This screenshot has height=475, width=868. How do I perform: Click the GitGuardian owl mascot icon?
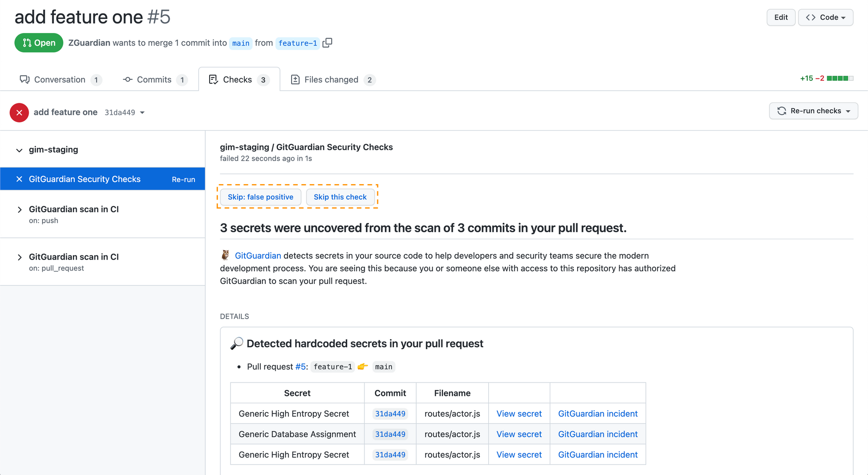pos(225,255)
